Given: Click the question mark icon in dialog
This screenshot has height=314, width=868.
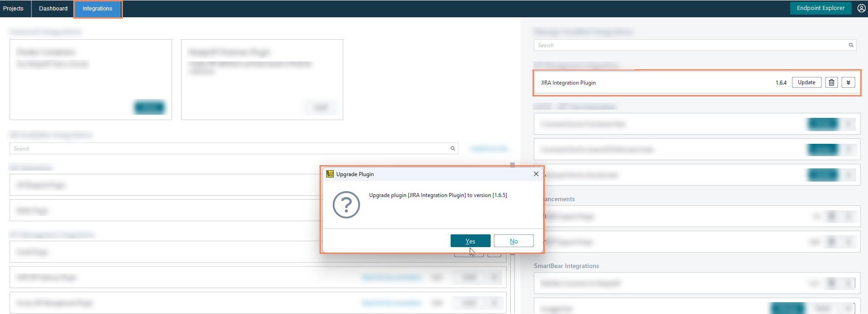Looking at the screenshot, I should pos(346,205).
